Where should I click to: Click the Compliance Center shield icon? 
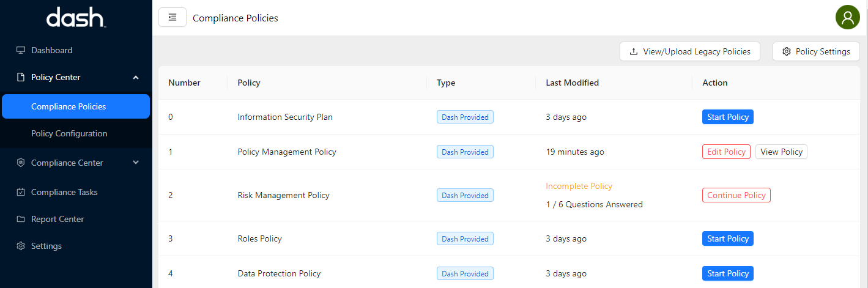click(21, 163)
